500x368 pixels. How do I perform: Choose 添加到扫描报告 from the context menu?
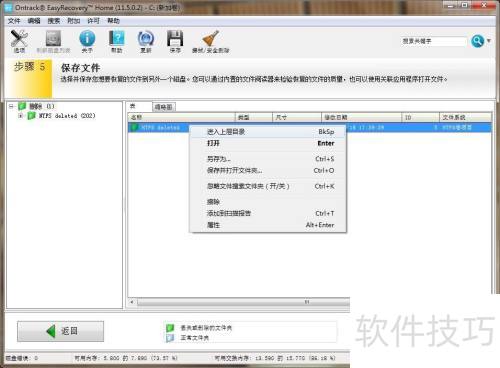[268, 213]
